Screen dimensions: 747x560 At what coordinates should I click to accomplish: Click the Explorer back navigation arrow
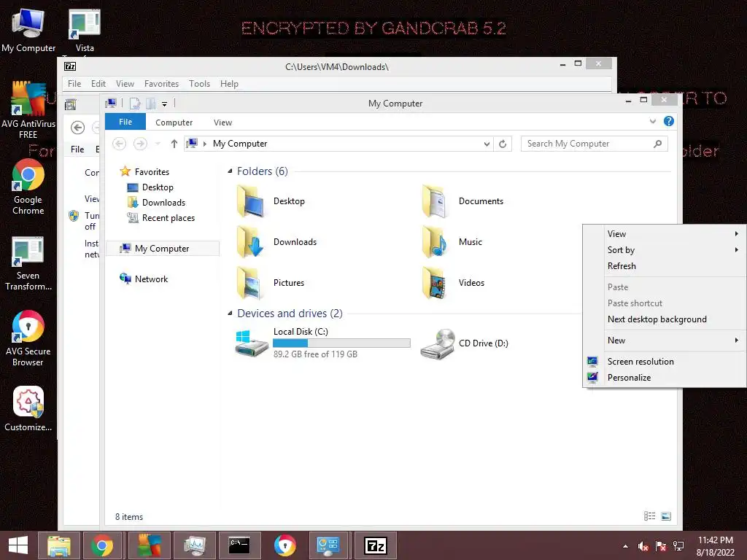(119, 144)
